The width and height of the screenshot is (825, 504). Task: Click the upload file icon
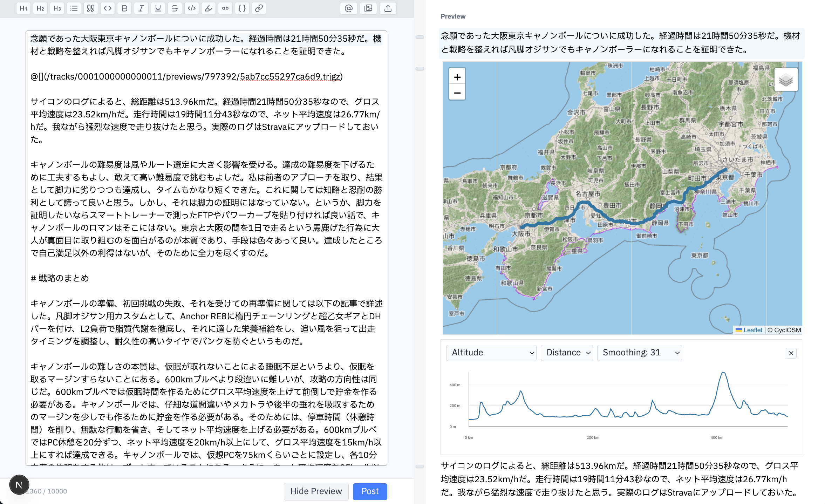tap(388, 8)
